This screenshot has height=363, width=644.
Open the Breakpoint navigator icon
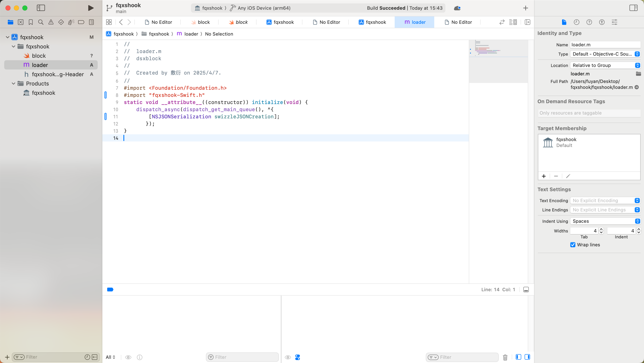click(x=81, y=22)
